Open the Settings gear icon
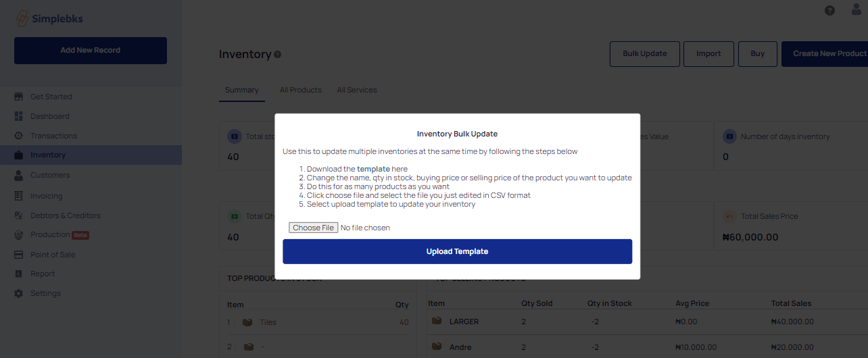This screenshot has width=868, height=358. coord(18,293)
